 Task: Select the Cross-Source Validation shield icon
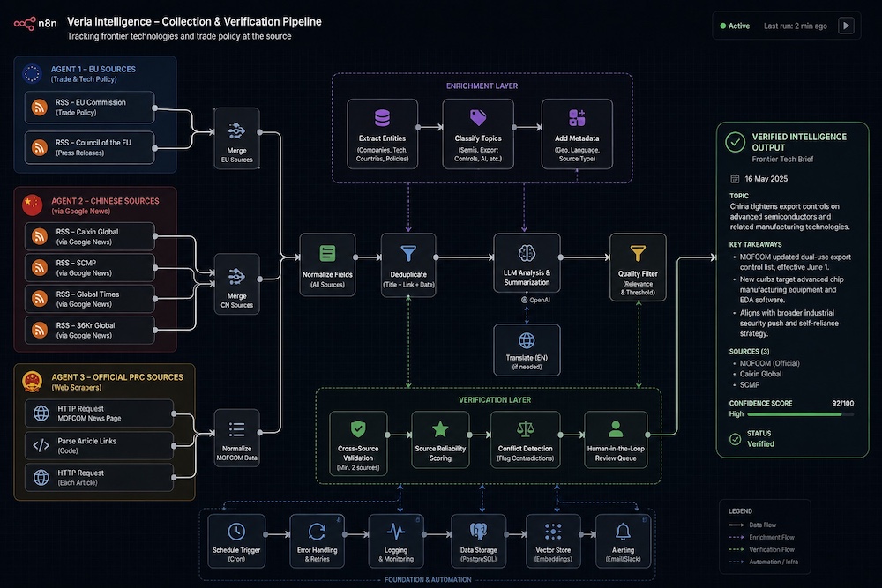click(x=358, y=429)
